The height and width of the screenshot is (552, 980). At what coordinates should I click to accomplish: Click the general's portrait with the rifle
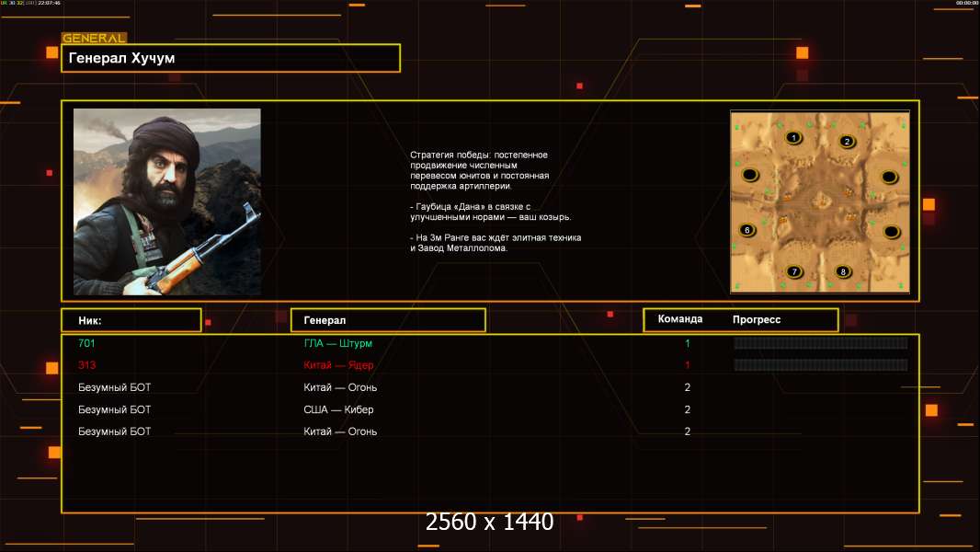coord(167,201)
